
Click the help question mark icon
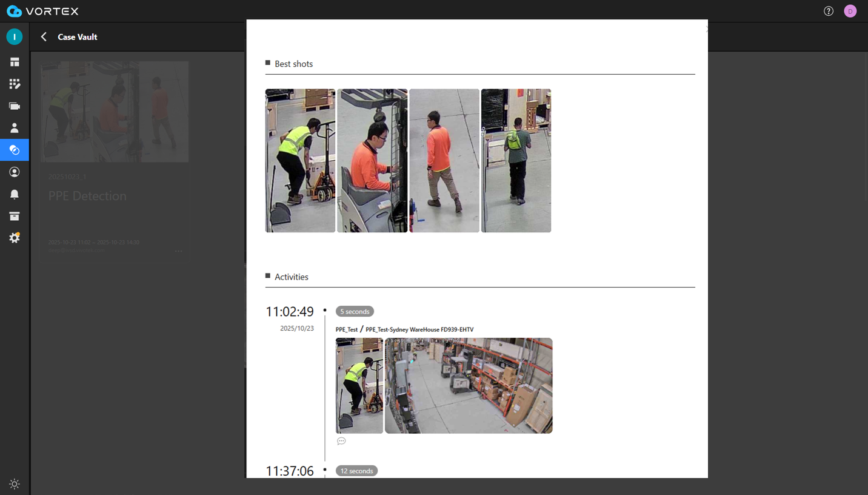(x=829, y=11)
